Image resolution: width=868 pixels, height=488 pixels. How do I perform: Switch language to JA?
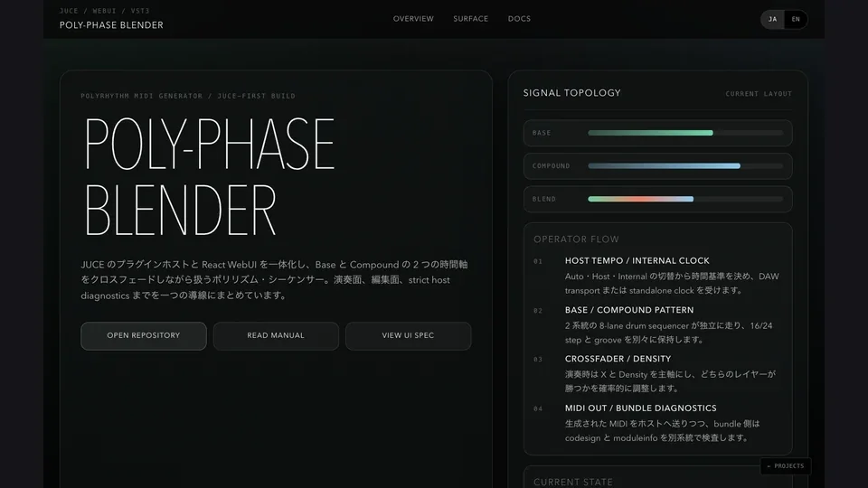point(773,19)
